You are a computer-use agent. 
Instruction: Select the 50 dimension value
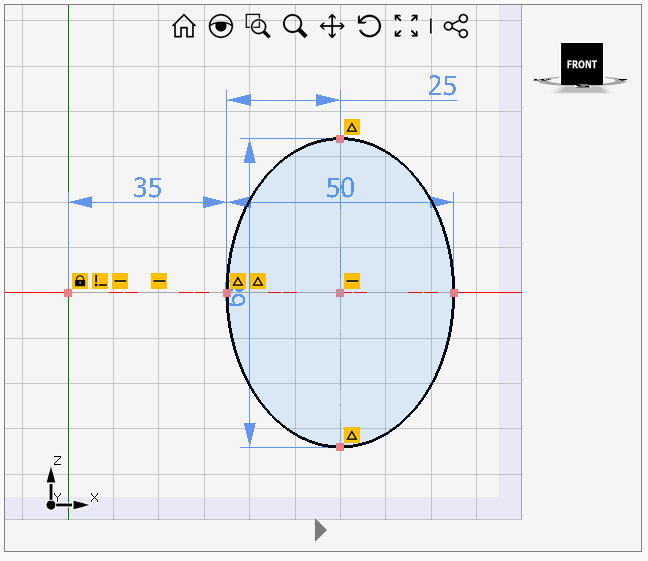click(340, 188)
